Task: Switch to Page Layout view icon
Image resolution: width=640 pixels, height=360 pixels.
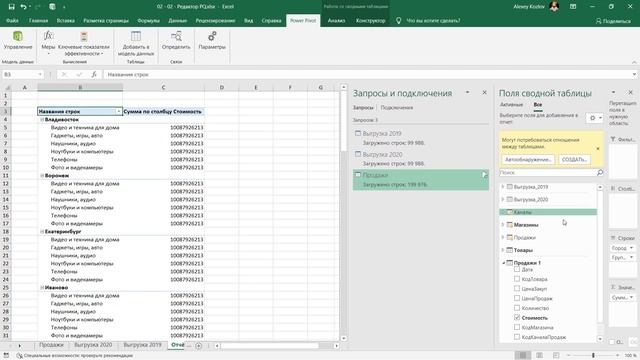Action: 539,355
